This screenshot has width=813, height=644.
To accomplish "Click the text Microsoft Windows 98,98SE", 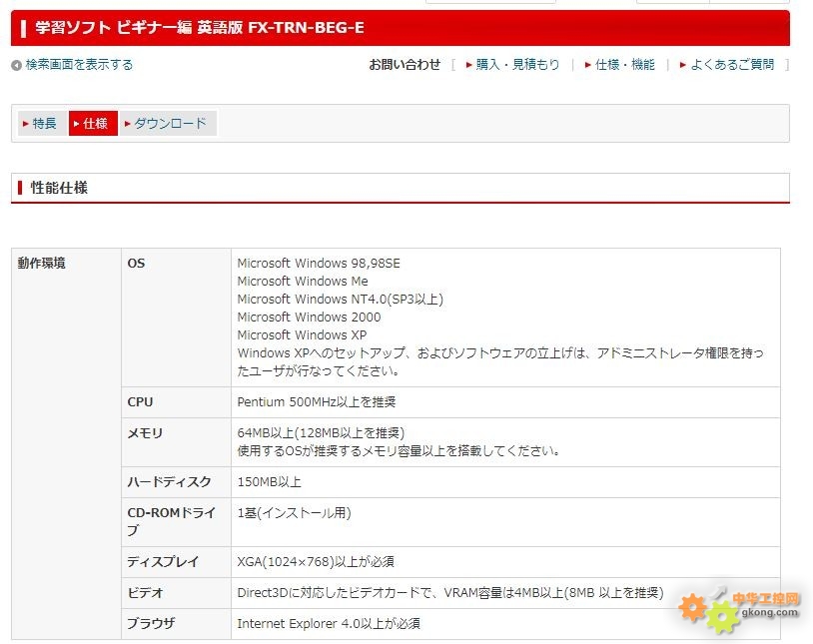I will pos(319,263).
